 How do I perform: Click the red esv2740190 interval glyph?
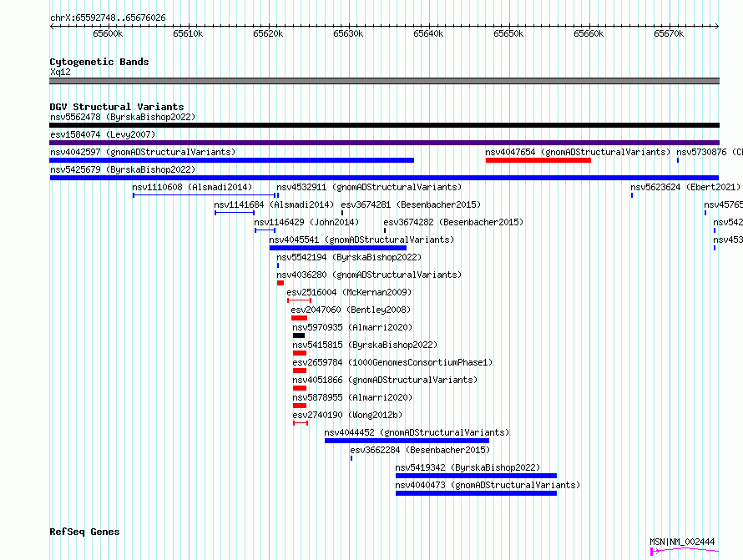coord(301,423)
